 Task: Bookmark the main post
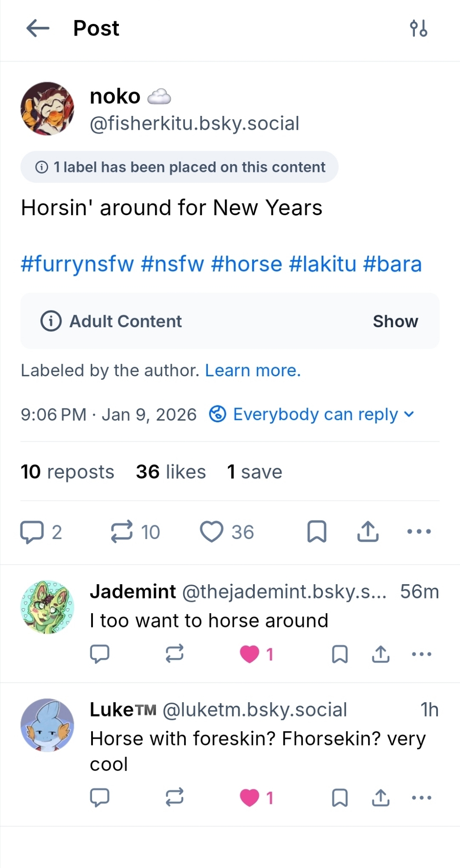[317, 532]
